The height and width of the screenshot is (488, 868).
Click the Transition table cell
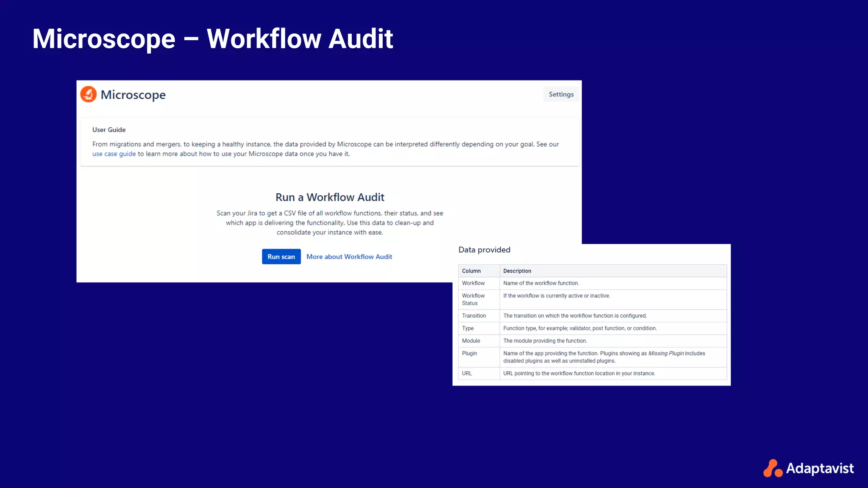[x=479, y=316]
